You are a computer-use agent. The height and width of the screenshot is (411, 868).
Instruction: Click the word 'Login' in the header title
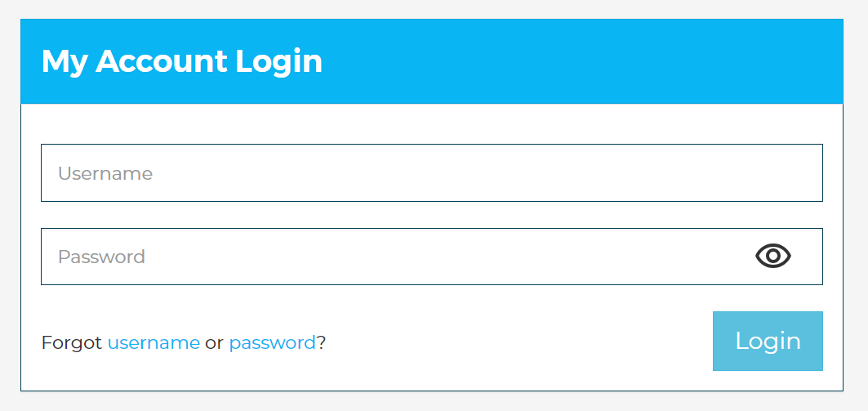point(279,62)
